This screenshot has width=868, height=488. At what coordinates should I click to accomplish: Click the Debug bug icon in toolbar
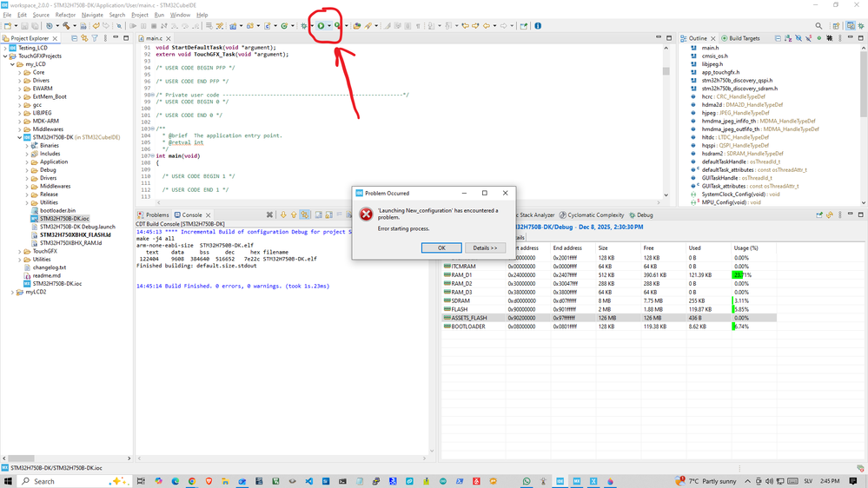pyautogui.click(x=304, y=26)
